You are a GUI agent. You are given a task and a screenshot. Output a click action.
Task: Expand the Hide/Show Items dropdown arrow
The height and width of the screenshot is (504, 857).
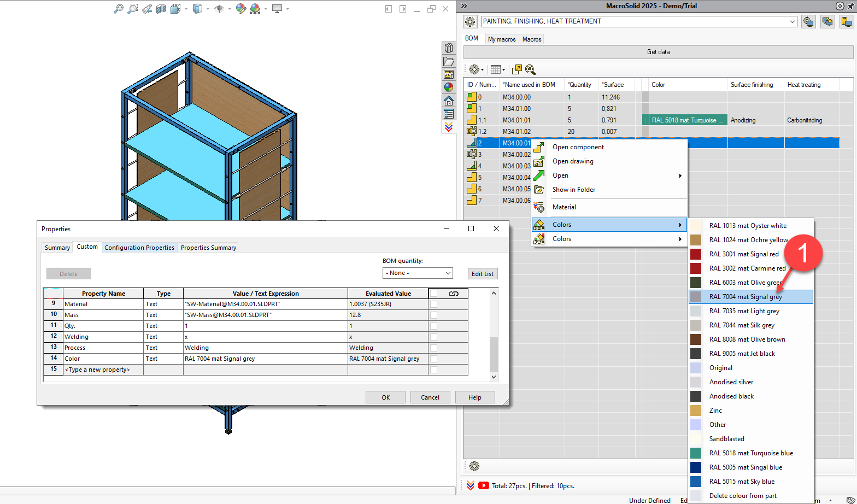click(x=229, y=9)
